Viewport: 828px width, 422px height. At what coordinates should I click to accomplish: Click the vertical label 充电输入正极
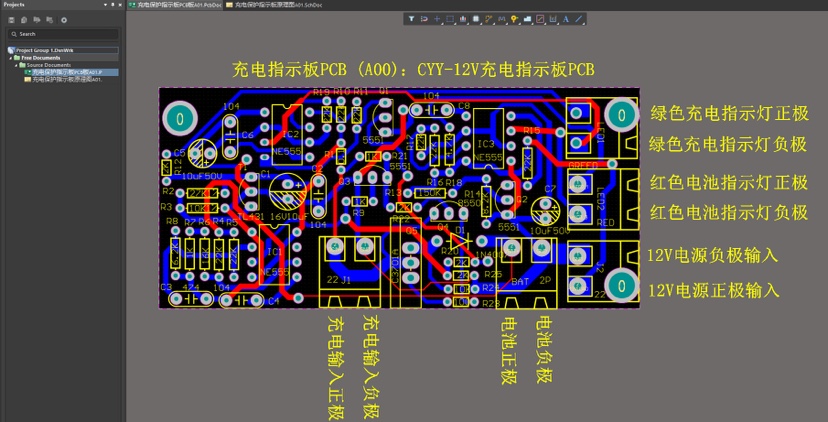click(x=337, y=368)
